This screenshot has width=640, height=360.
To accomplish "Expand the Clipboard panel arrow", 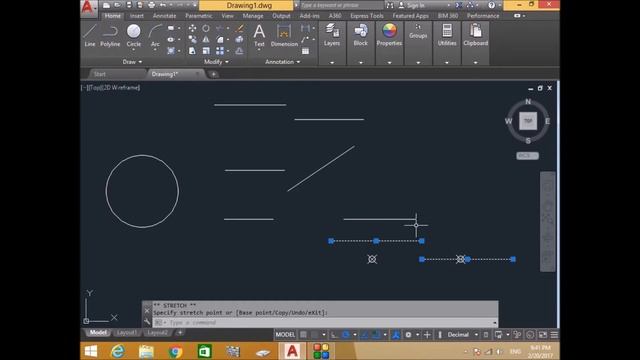I will (x=476, y=62).
